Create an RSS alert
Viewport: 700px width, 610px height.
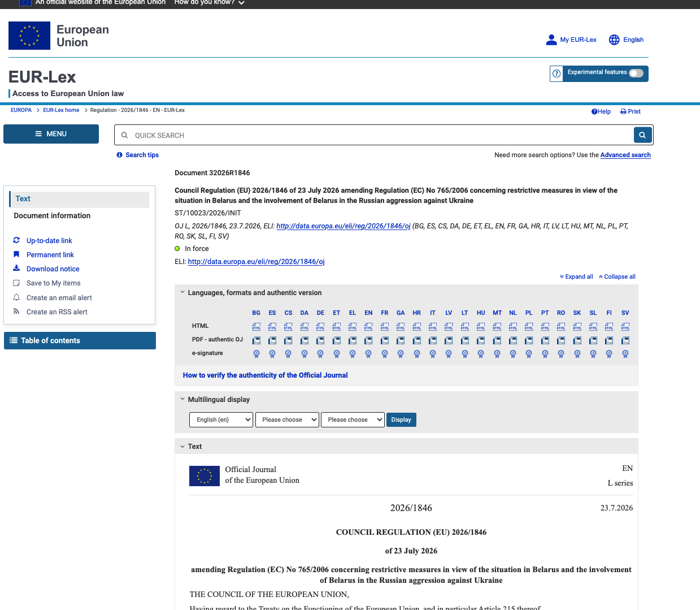[56, 312]
